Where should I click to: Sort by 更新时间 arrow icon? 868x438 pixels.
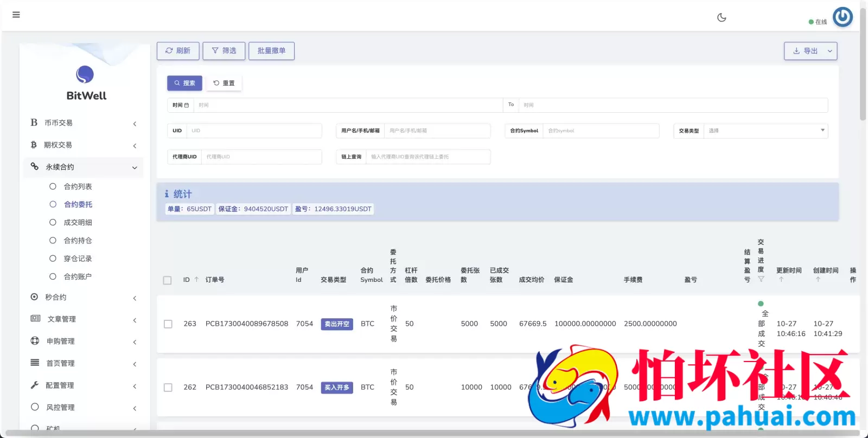[781, 280]
